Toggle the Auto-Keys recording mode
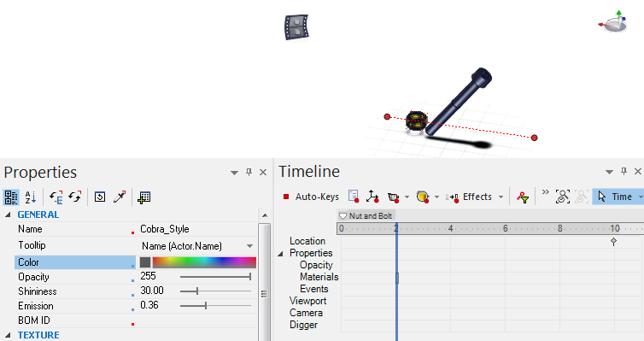Image resolution: width=644 pixels, height=341 pixels. tap(311, 197)
